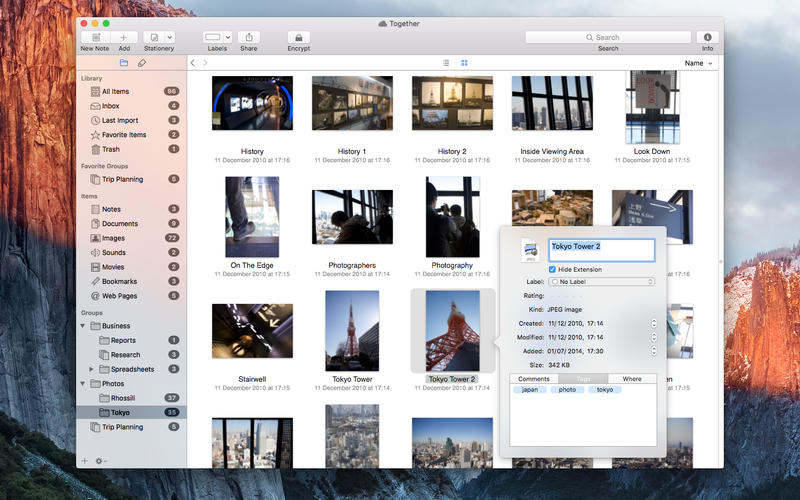The height and width of the screenshot is (500, 800).
Task: Open the Label No Label dropdown
Action: [601, 282]
